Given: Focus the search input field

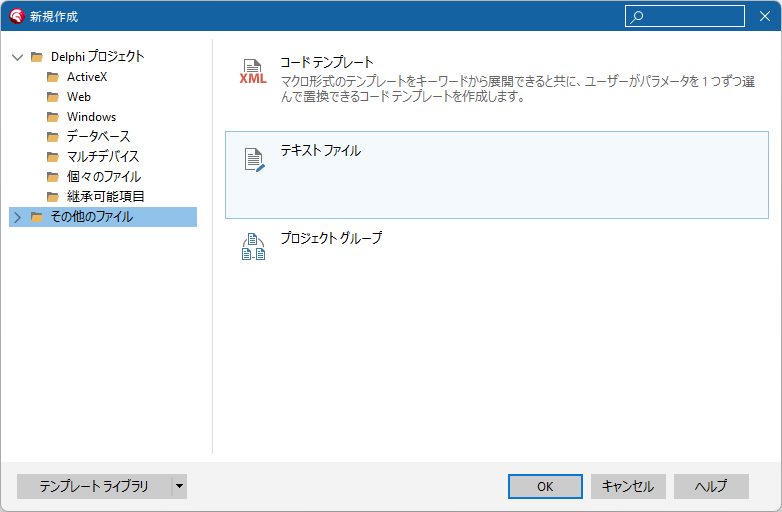Looking at the screenshot, I should [x=685, y=16].
